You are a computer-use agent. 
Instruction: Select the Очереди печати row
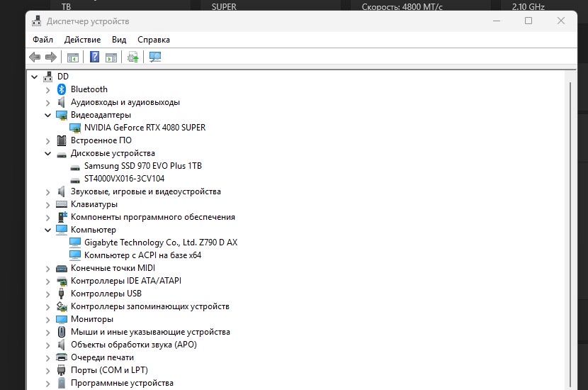(102, 357)
